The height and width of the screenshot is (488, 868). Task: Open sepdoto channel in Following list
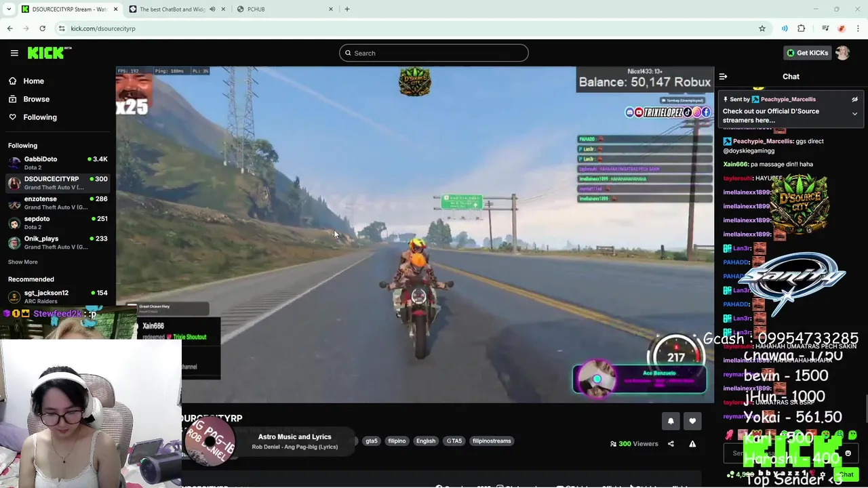tap(58, 222)
